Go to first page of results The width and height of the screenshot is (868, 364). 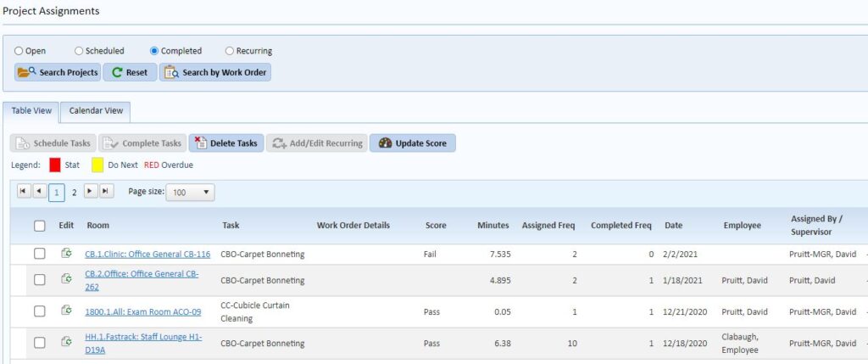click(x=24, y=192)
